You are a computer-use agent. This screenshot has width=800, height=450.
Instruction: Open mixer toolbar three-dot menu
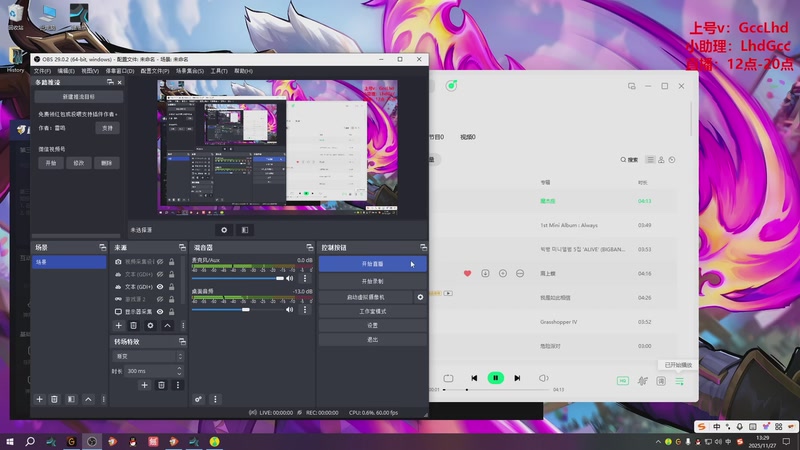point(215,399)
